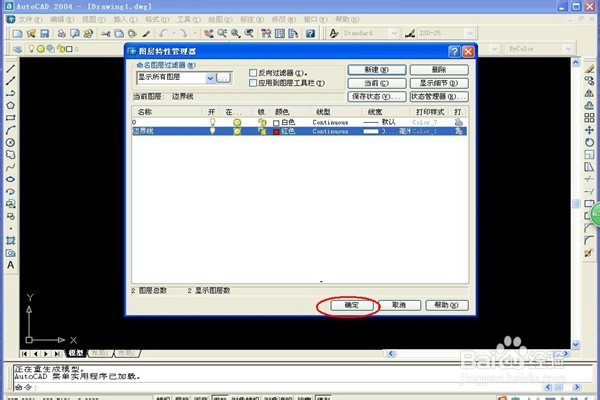The height and width of the screenshot is (400, 600).
Task: Click the Undo arrow in standard toolbar
Action: [163, 34]
